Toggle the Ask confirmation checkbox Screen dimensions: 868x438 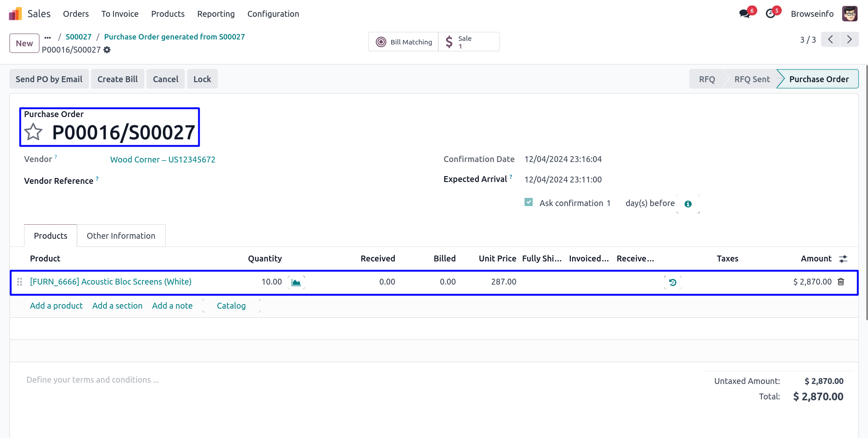tap(529, 202)
